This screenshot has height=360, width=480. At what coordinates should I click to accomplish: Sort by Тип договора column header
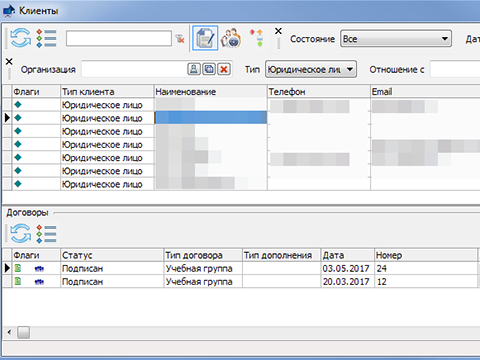[203, 255]
